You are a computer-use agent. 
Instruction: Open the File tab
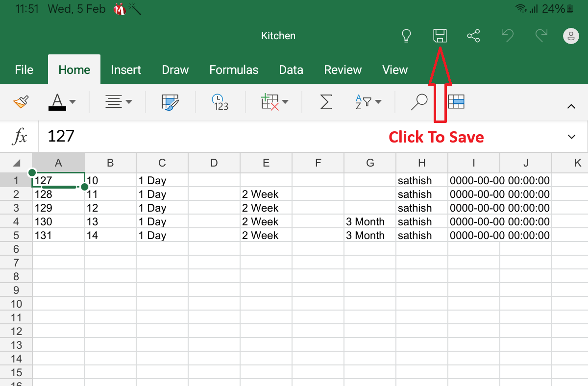24,70
